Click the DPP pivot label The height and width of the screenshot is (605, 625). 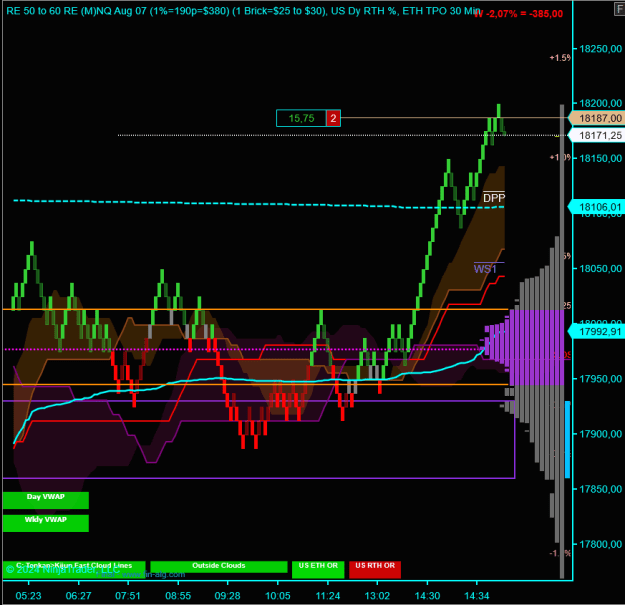tap(494, 198)
